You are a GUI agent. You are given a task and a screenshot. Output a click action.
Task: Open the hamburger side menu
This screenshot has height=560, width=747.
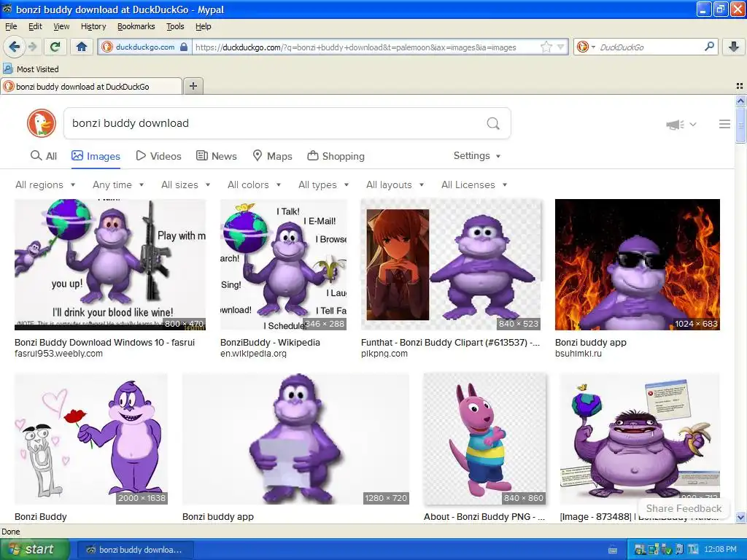tap(724, 124)
